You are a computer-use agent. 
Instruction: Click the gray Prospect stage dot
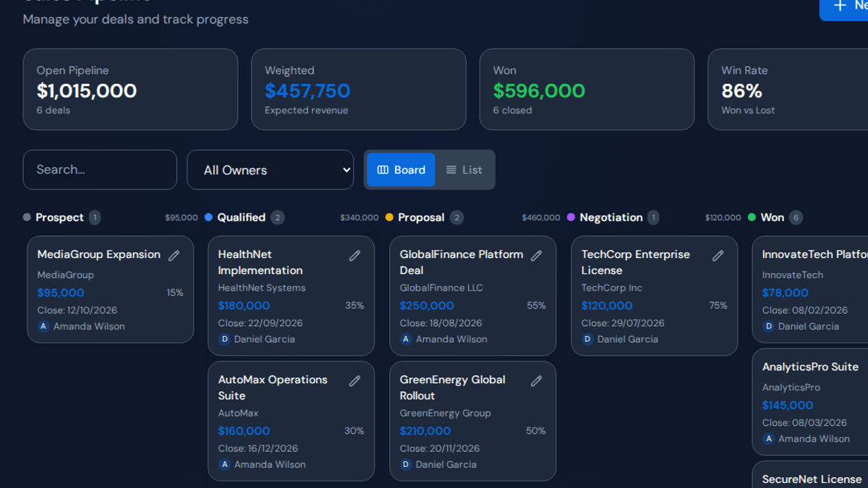27,217
